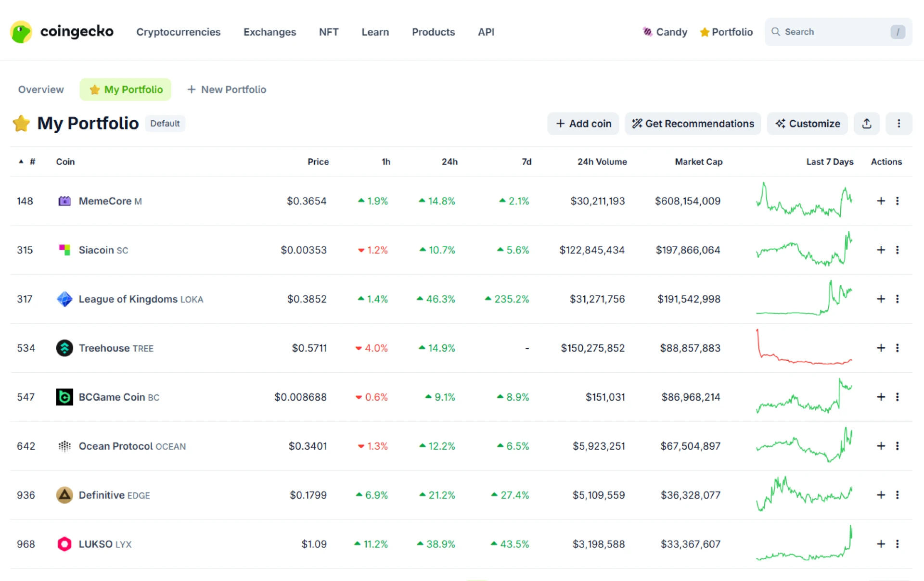Click the CoinGecko lizard logo

(x=21, y=32)
